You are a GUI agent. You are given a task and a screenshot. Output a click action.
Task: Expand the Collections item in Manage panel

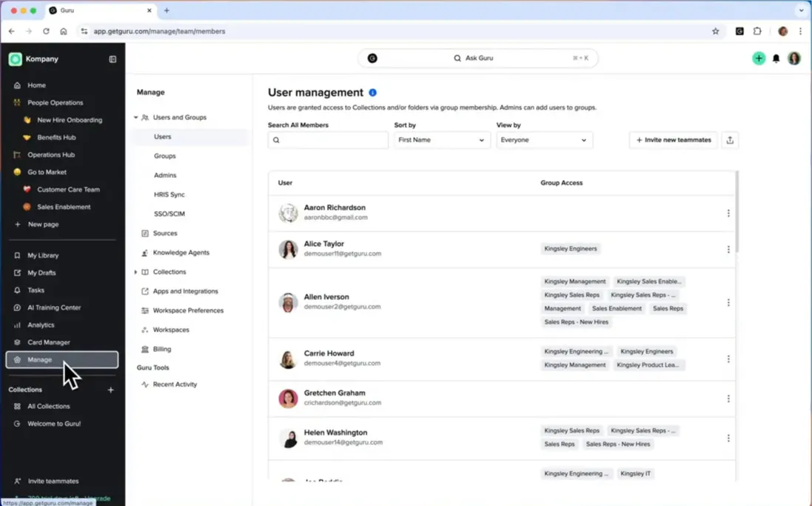(135, 272)
